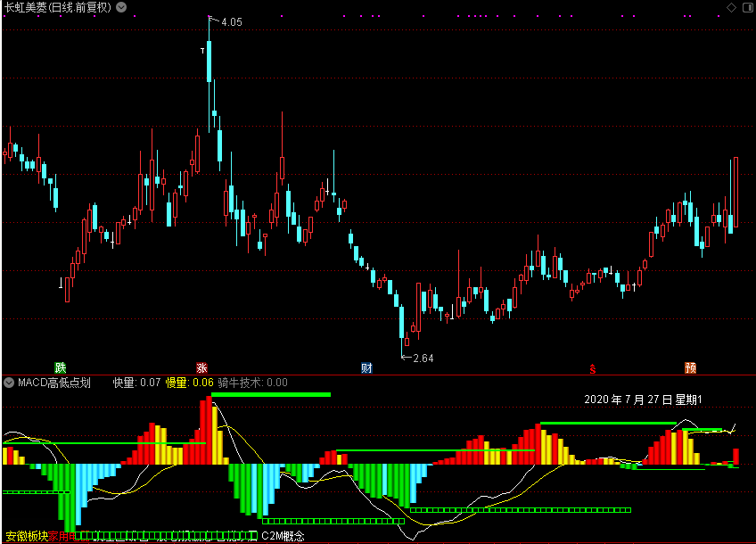The height and width of the screenshot is (544, 756).
Task: Open the 家用电器 sector link
Action: click(69, 536)
